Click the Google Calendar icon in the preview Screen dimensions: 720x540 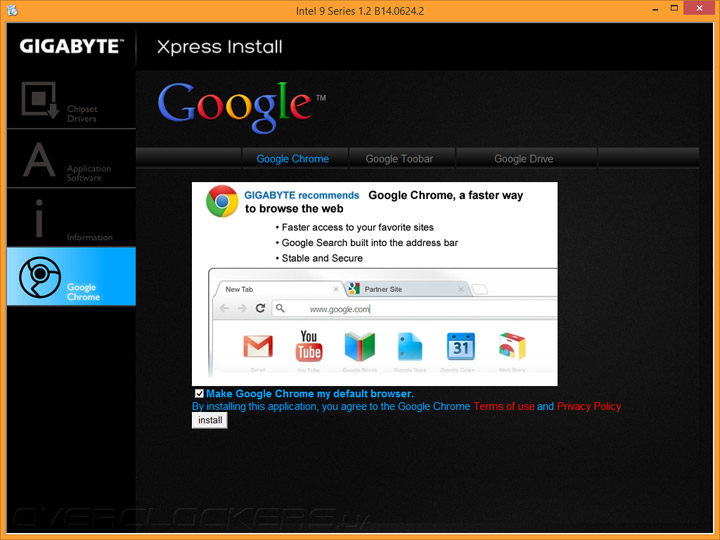click(461, 346)
